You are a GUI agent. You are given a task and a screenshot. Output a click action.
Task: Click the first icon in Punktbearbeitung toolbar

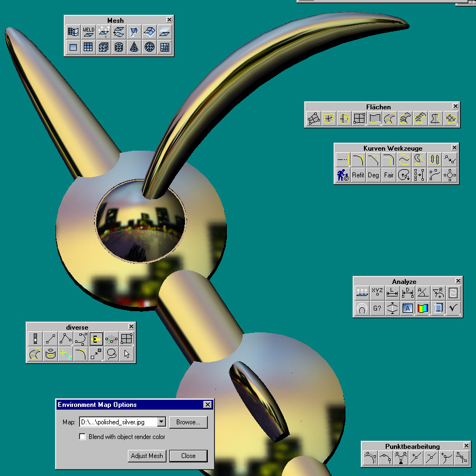click(370, 458)
